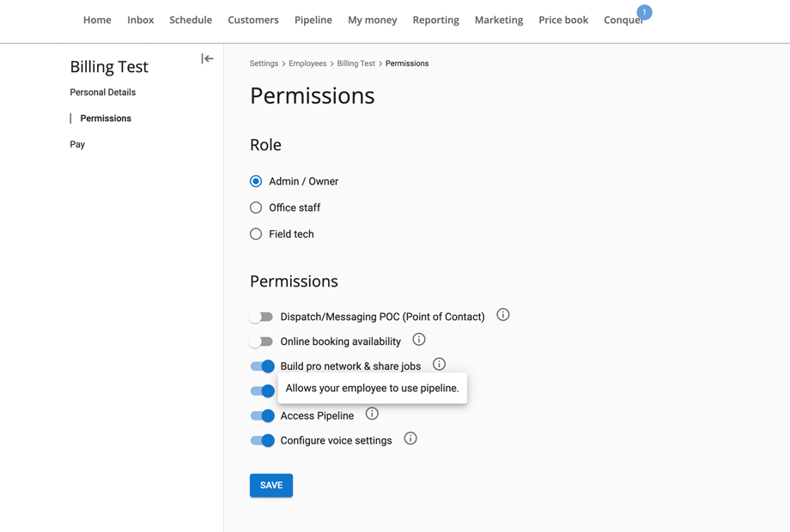
Task: Open Pay section in sidebar
Action: click(77, 145)
